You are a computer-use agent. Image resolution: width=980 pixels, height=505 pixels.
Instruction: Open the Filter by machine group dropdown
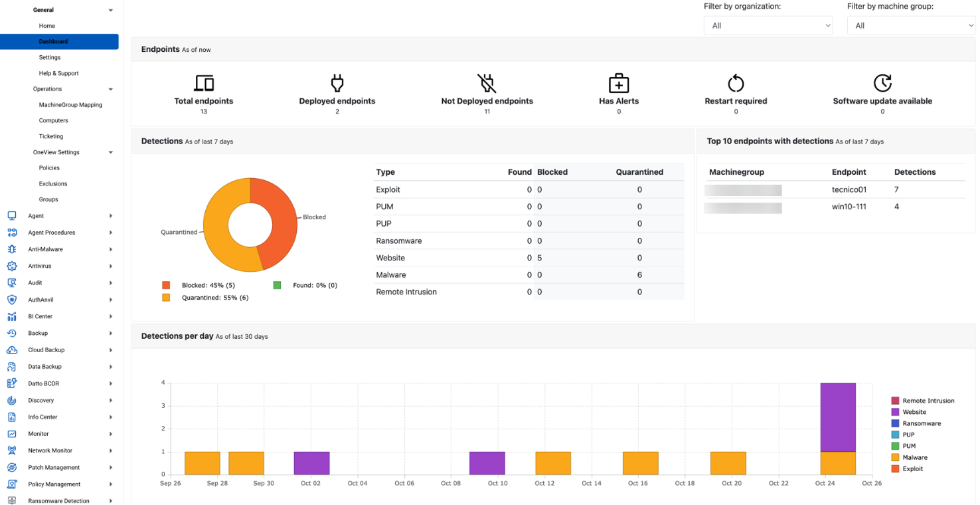910,25
